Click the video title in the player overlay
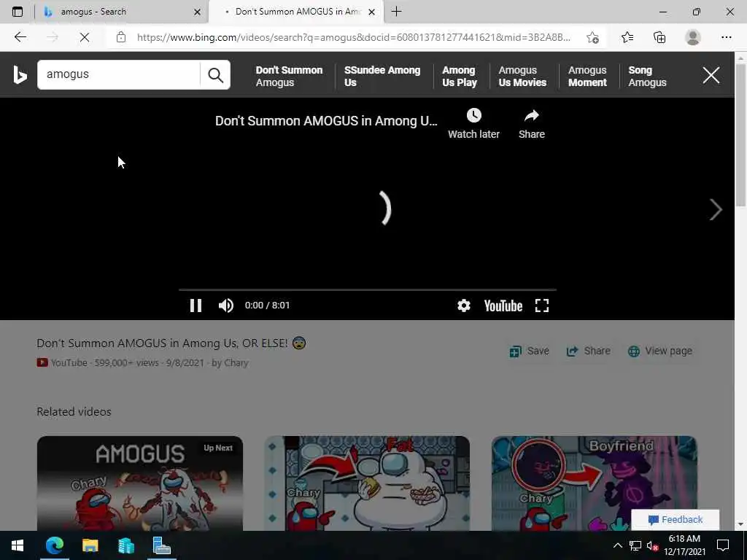The width and height of the screenshot is (747, 560). click(x=326, y=121)
